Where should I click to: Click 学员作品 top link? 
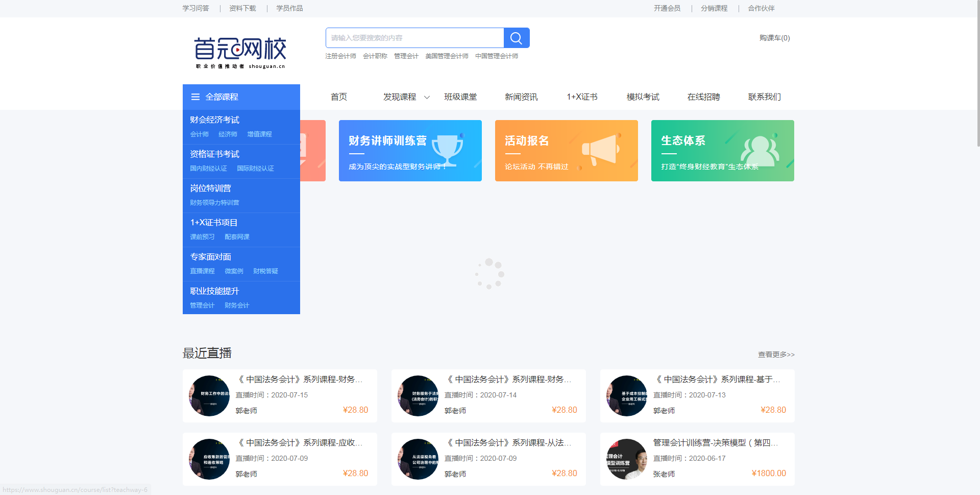pyautogui.click(x=289, y=8)
